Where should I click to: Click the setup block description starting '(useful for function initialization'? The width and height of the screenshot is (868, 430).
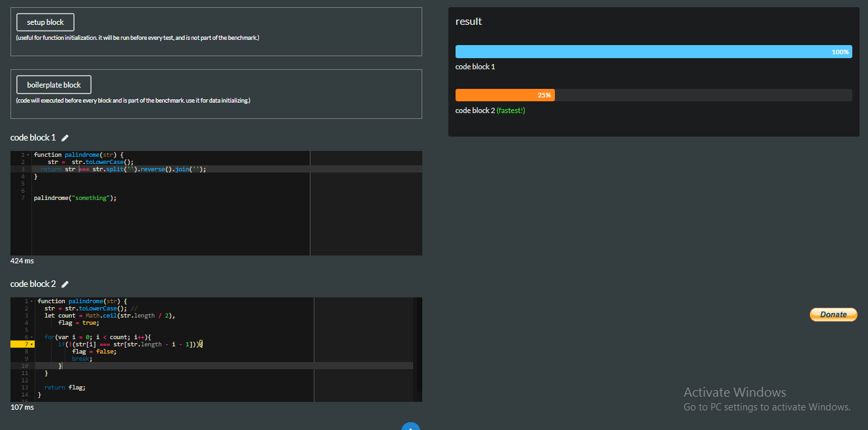pyautogui.click(x=138, y=38)
